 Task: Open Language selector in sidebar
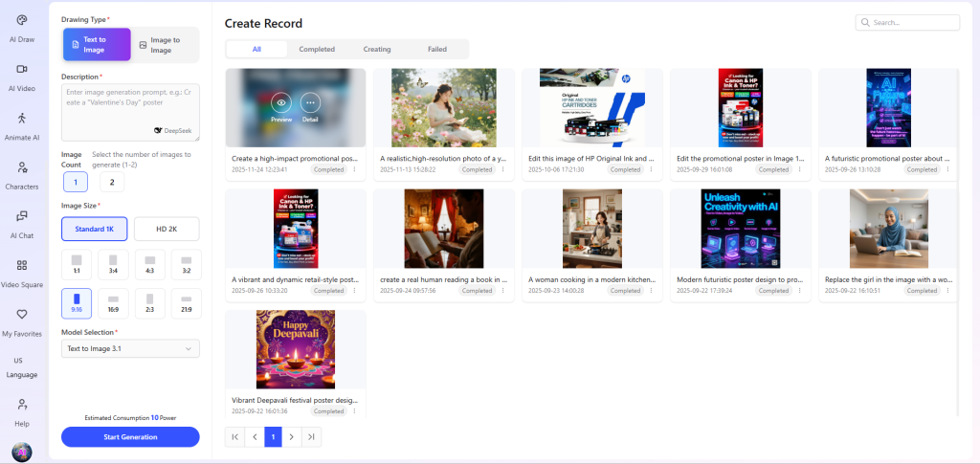(21, 367)
